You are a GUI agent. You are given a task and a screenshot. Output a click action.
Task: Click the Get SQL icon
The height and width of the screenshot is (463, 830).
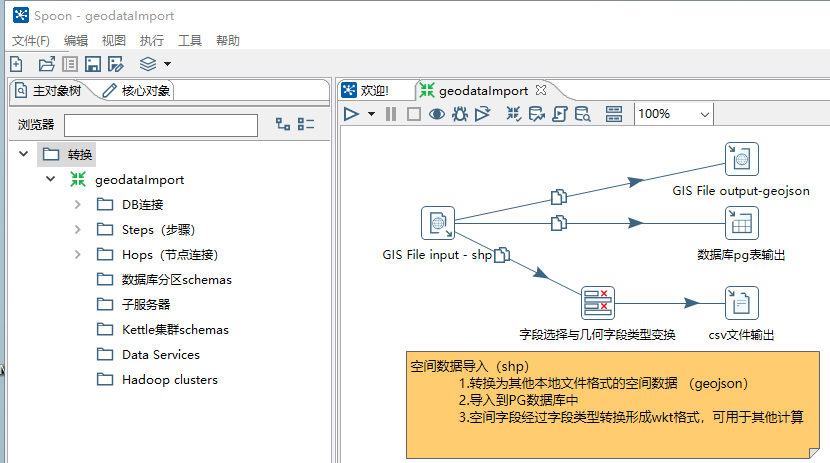560,114
